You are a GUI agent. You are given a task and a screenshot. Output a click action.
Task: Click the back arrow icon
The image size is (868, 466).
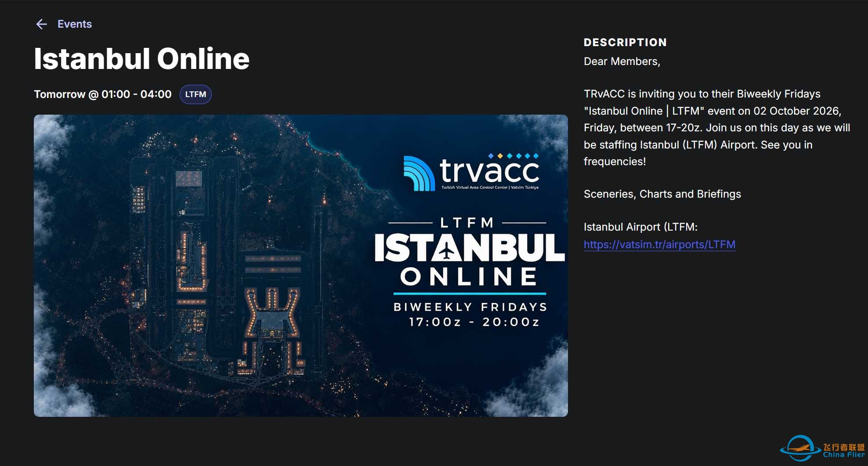pyautogui.click(x=42, y=24)
